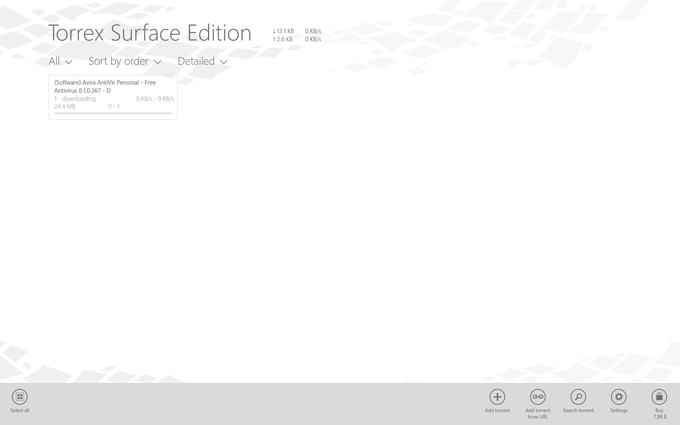Click the Select all icon

tap(20, 397)
